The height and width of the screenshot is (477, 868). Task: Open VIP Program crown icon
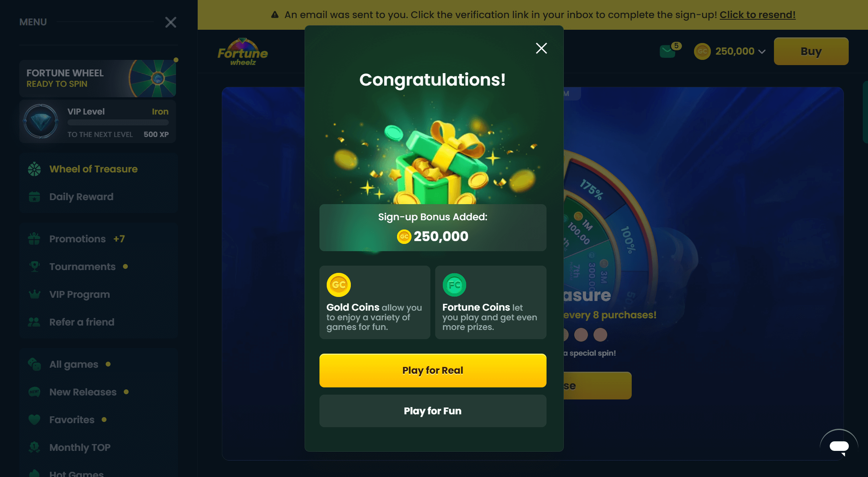(x=35, y=294)
